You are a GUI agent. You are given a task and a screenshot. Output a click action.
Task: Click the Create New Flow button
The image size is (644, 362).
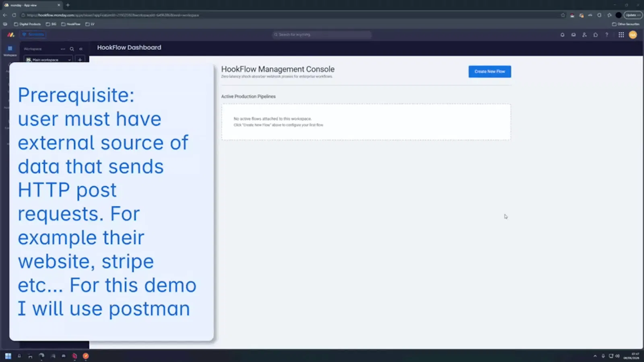(489, 72)
